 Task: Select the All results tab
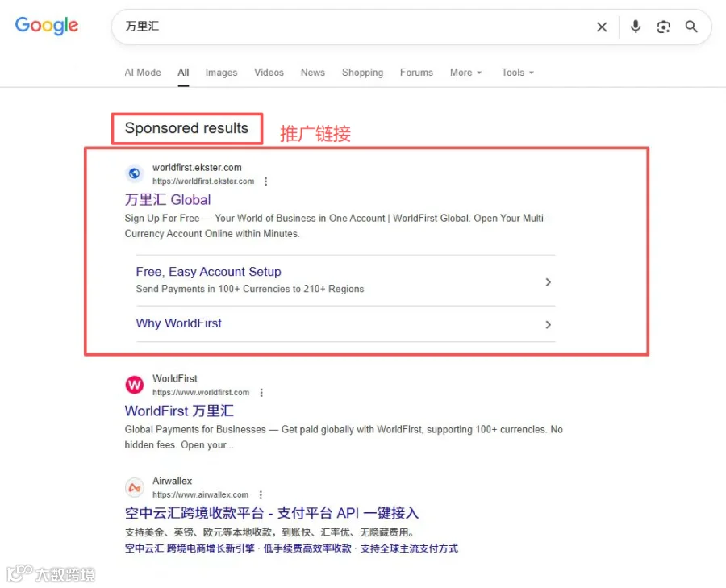click(183, 73)
